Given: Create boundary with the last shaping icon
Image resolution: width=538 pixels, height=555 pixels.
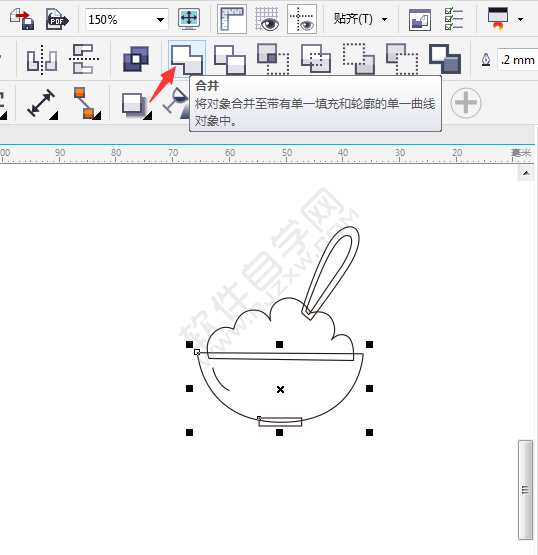Looking at the screenshot, I should [445, 59].
